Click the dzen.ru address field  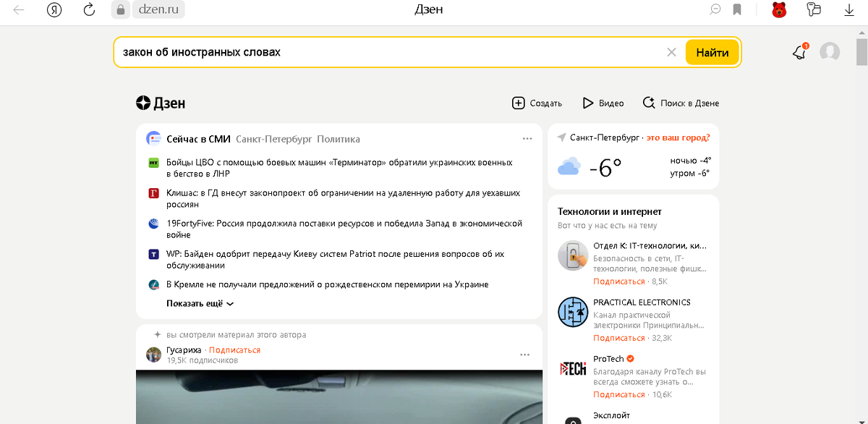click(x=159, y=9)
